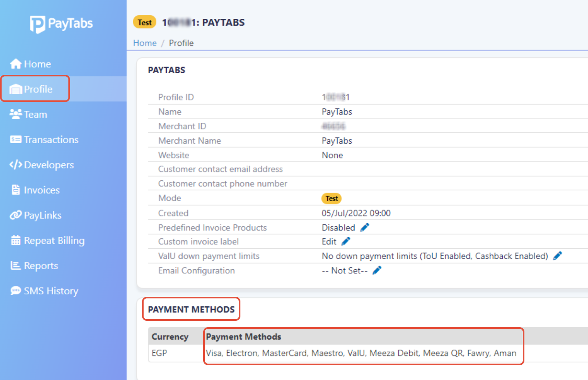Click pencil icon beside Email Configuration

pos(377,270)
